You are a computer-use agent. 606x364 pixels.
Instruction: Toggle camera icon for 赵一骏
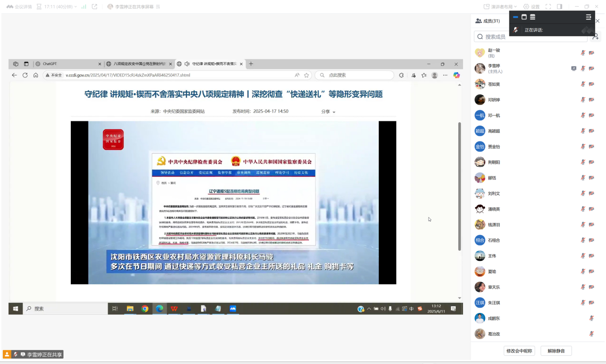click(x=592, y=53)
